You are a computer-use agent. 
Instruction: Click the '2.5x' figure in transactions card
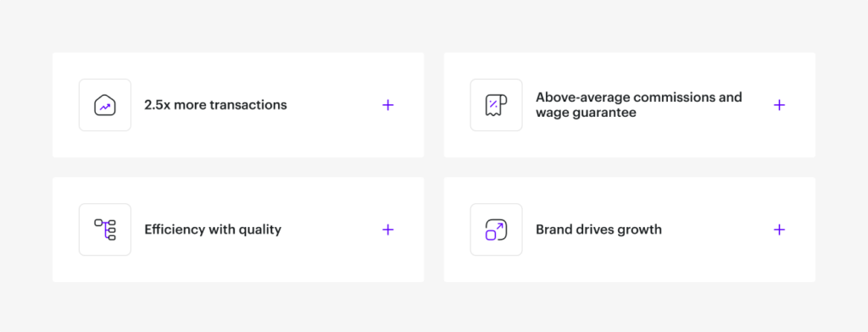tap(157, 105)
